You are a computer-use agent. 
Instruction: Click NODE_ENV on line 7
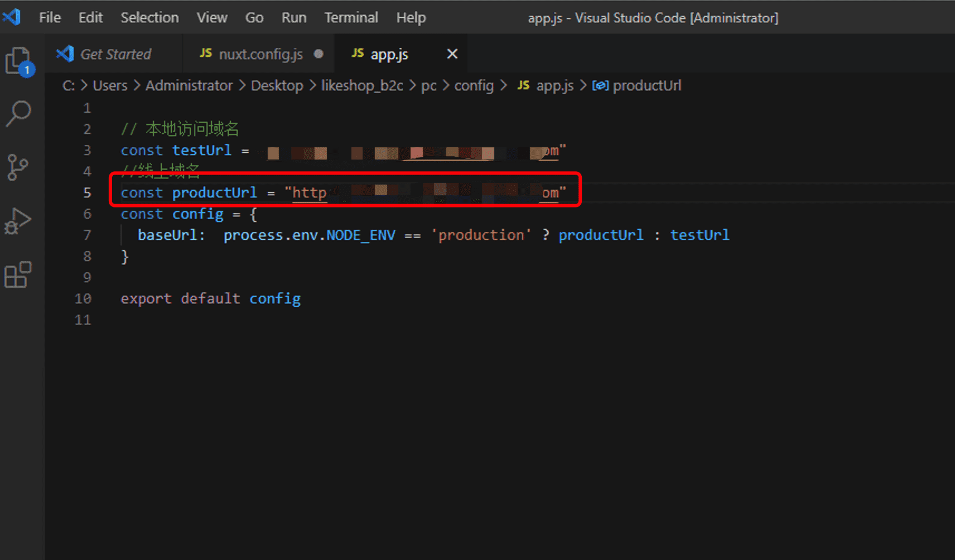[x=361, y=235]
